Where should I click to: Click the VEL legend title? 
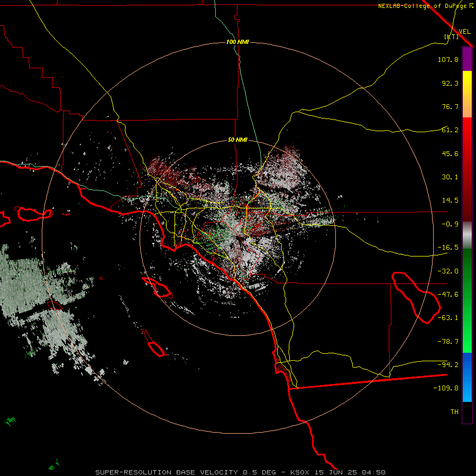pos(464,32)
